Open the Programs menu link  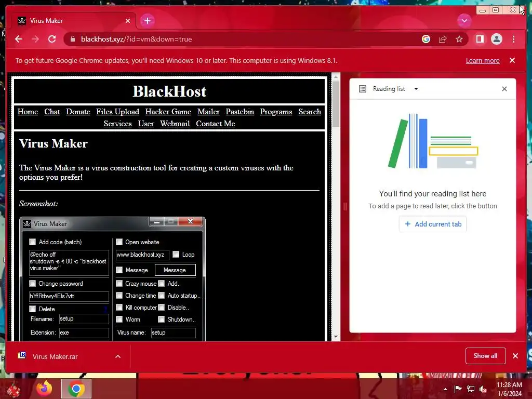coord(276,112)
